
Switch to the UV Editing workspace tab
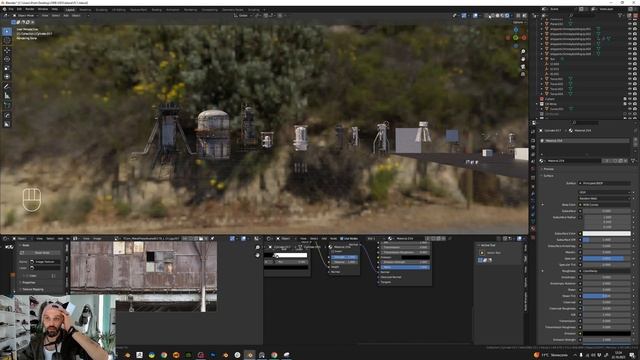(119, 9)
